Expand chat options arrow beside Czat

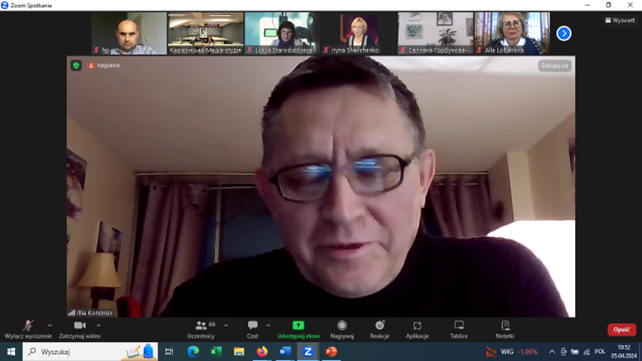click(268, 326)
